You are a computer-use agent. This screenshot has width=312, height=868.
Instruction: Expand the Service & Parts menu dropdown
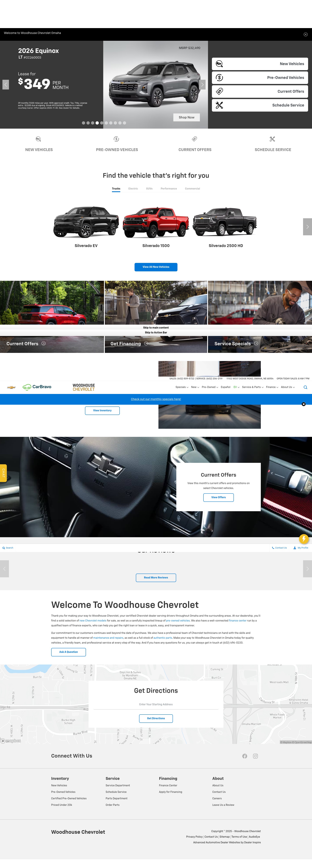click(x=253, y=387)
